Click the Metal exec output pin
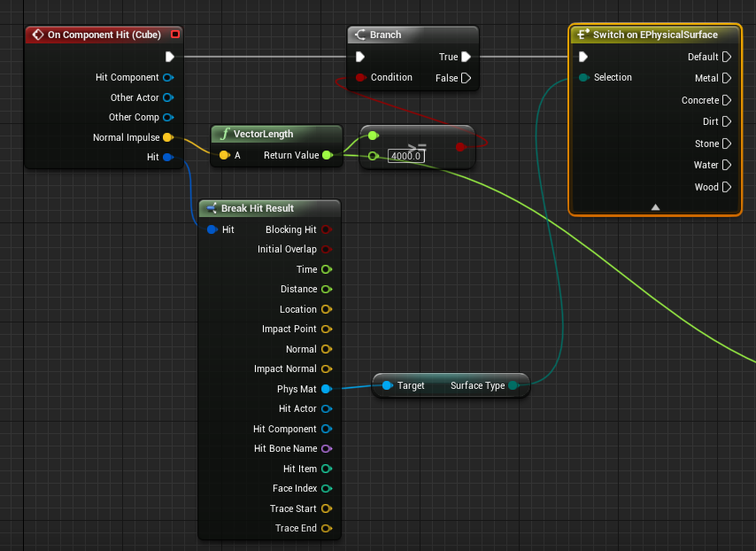This screenshot has width=756, height=551. click(727, 78)
